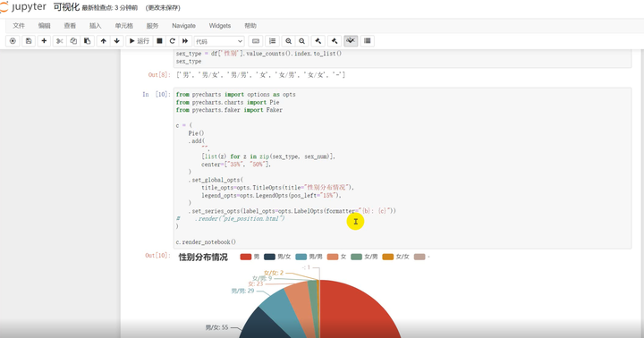
Task: Open the Widgets menu
Action: [x=220, y=25]
